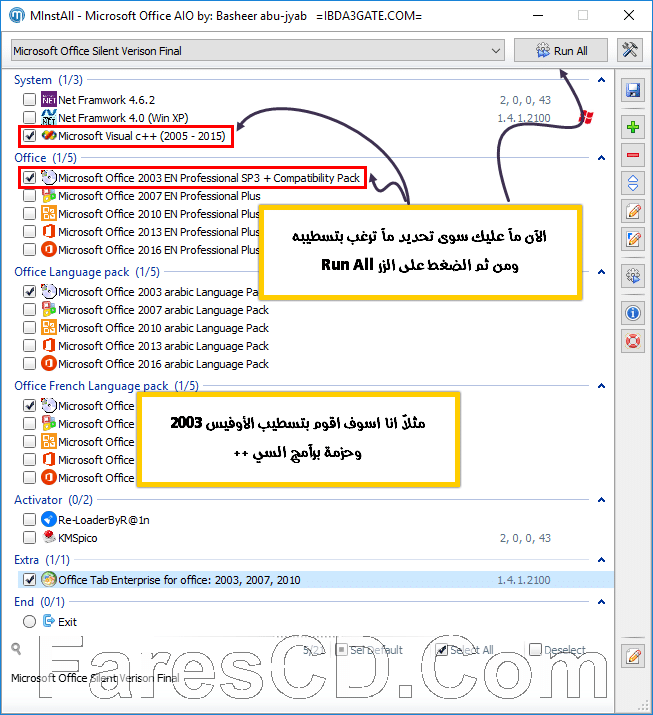
Task: Check the Office 2010 EN Professional Plus checkbox
Action: [x=29, y=214]
